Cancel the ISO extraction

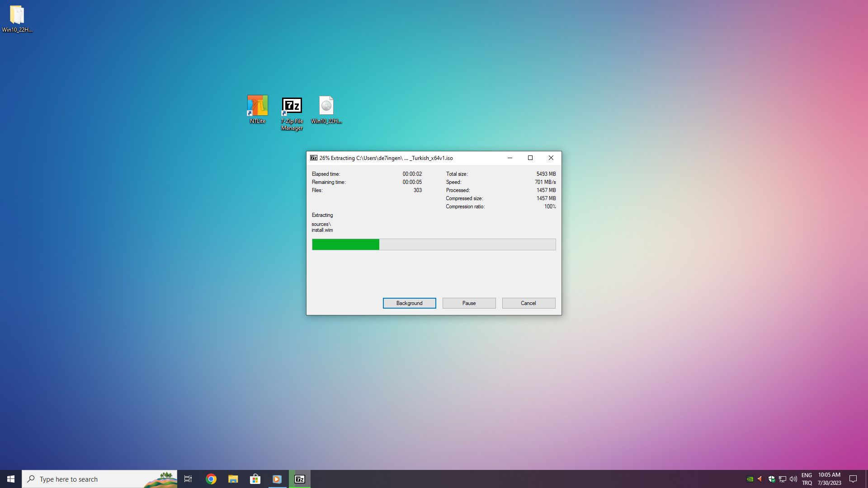pyautogui.click(x=528, y=303)
